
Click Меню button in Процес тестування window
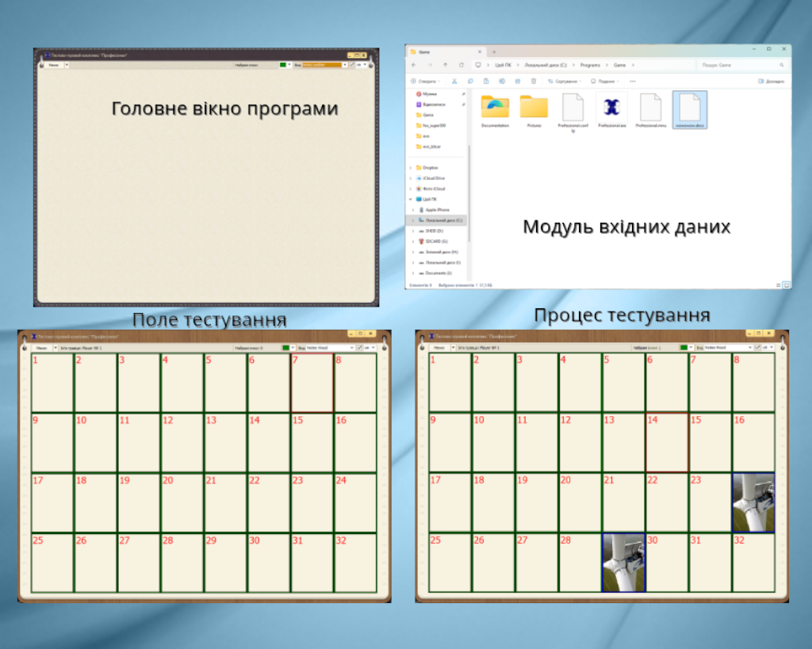click(x=439, y=347)
